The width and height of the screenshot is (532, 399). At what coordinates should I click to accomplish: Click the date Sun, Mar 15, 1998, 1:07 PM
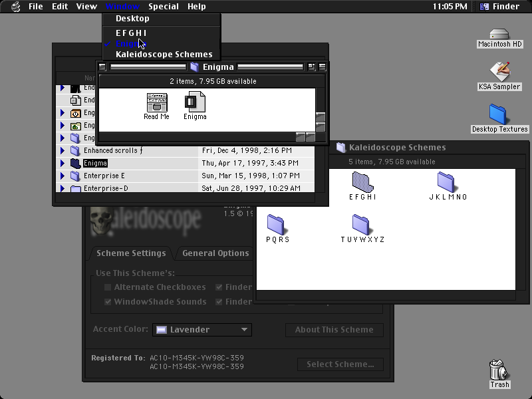point(251,176)
